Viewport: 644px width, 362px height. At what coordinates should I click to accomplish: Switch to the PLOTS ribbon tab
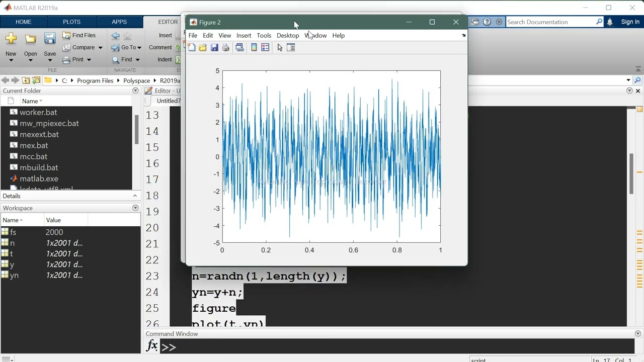71,22
